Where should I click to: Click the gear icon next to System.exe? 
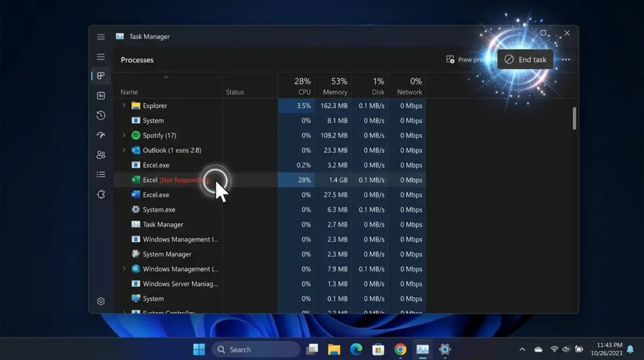(x=136, y=209)
